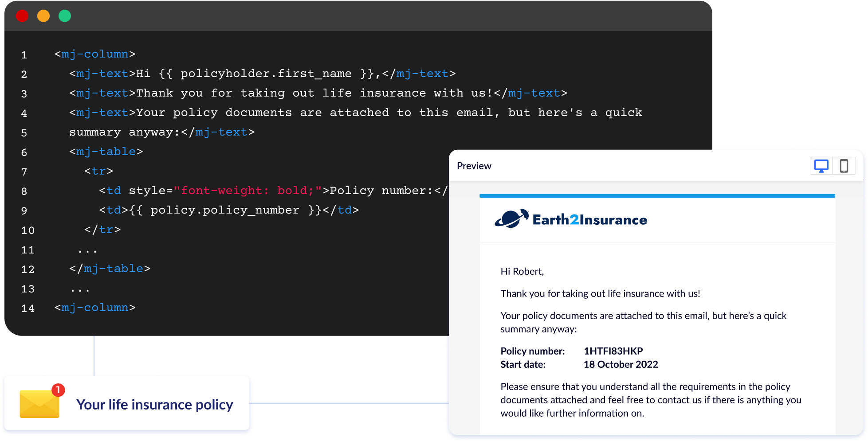Click the green traffic light button
Image resolution: width=868 pixels, height=441 pixels.
65,16
